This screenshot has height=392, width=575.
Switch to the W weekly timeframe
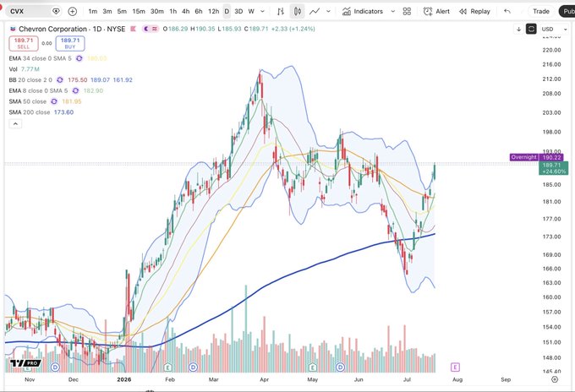(251, 11)
